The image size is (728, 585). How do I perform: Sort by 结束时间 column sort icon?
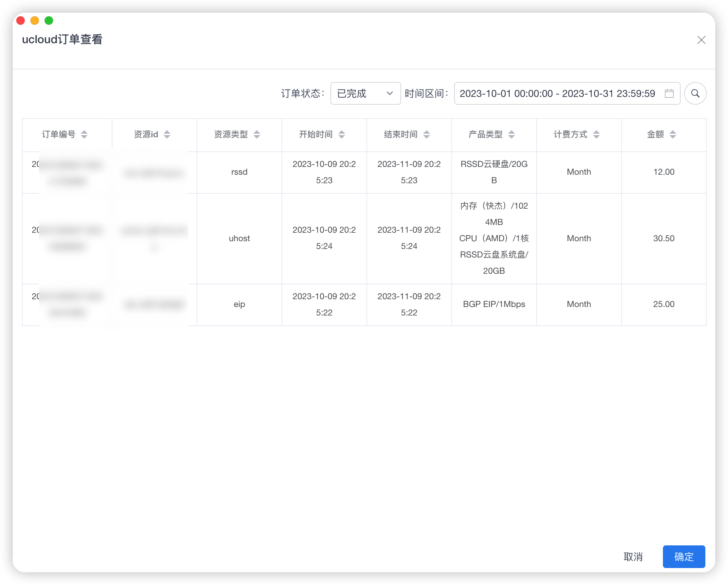(x=427, y=134)
